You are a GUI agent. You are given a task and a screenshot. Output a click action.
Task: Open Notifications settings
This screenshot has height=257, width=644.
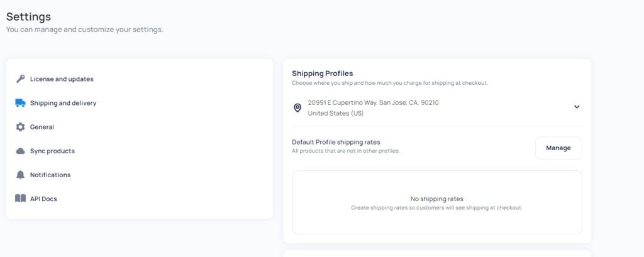pos(50,175)
